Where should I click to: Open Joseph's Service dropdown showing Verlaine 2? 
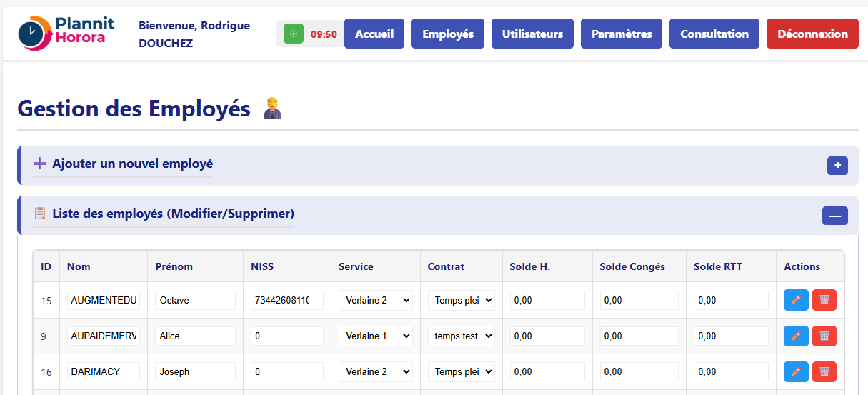[376, 372]
